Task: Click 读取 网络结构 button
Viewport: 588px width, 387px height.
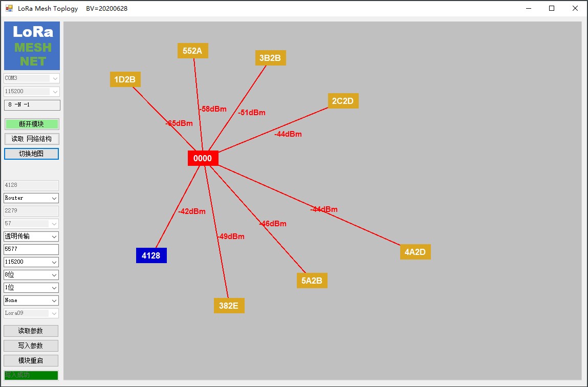Action: (x=32, y=139)
